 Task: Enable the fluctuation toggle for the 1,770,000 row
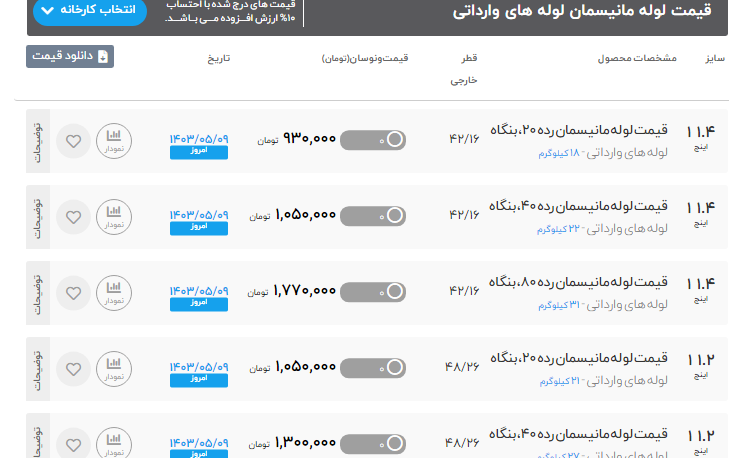tap(373, 292)
